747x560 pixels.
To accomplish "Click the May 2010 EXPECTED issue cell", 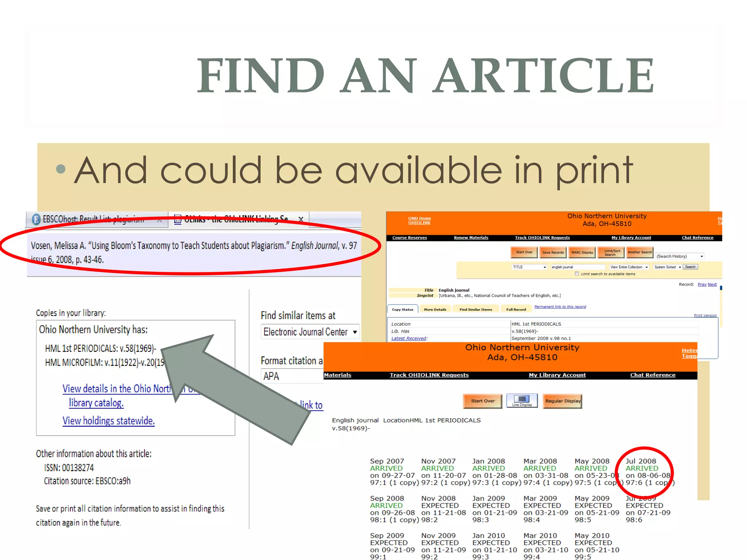I will tap(596, 546).
